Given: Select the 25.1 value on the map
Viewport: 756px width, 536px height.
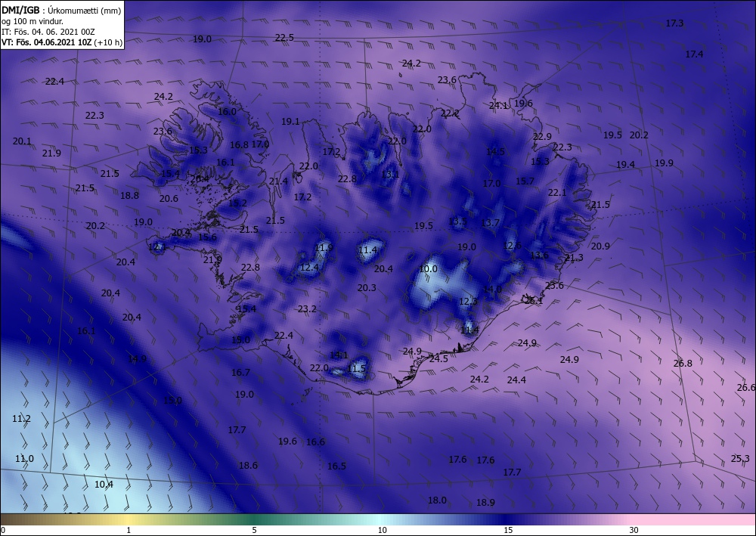Looking at the screenshot, I should coord(534,300).
